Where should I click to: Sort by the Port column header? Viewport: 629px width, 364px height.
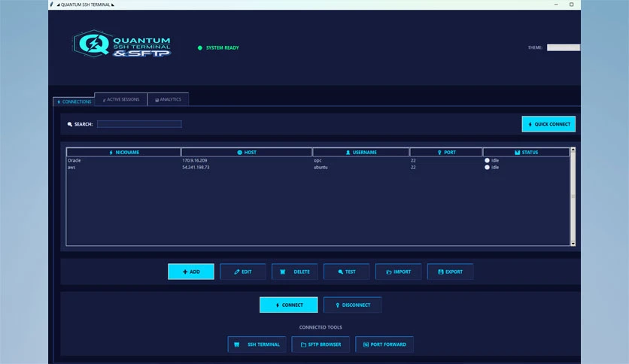coord(446,153)
